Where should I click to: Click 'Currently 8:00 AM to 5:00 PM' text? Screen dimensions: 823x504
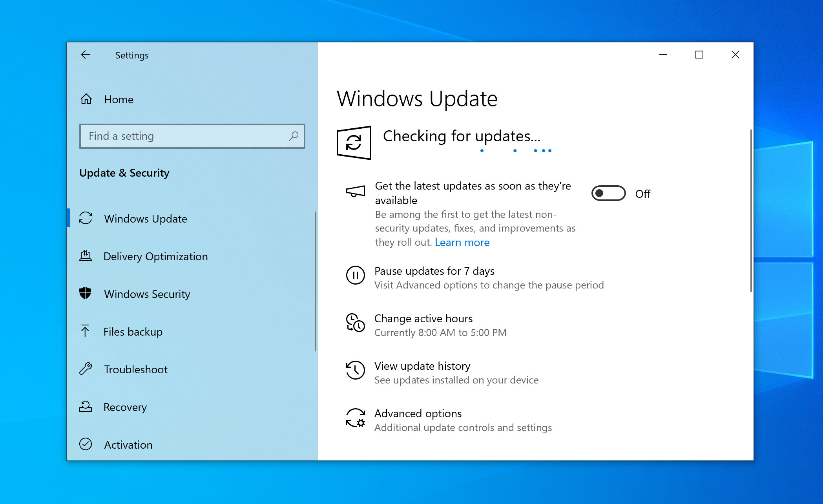440,332
